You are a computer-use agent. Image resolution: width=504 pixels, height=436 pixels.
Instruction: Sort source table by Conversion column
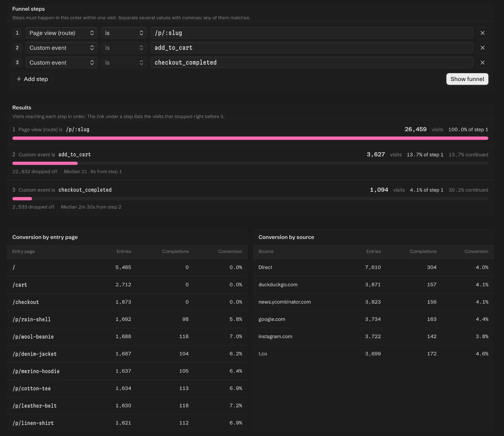(x=476, y=251)
